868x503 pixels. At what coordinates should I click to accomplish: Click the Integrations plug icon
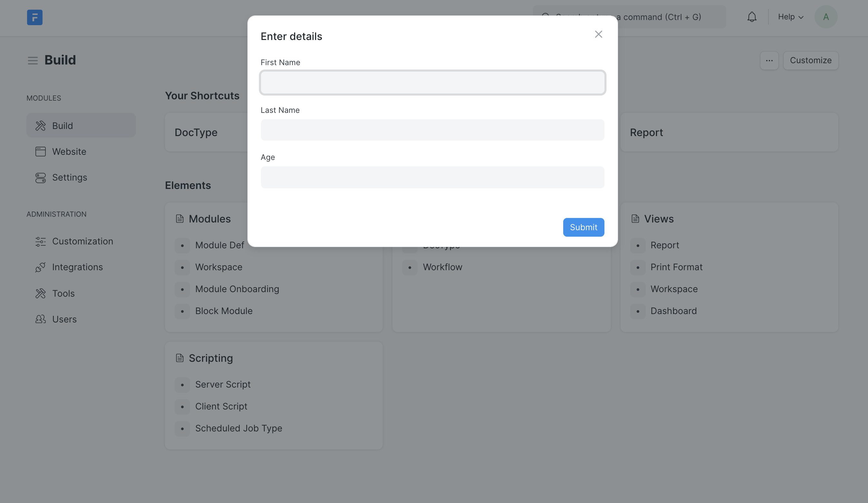(40, 267)
